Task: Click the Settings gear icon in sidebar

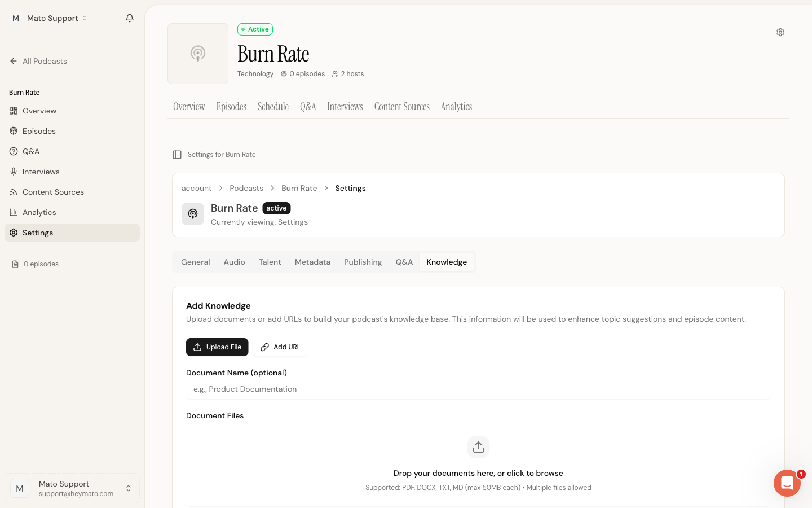Action: (x=14, y=233)
